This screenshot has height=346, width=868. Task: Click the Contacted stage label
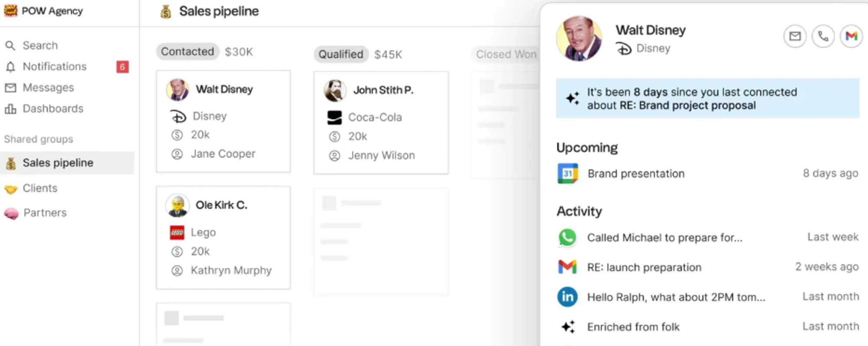point(187,52)
